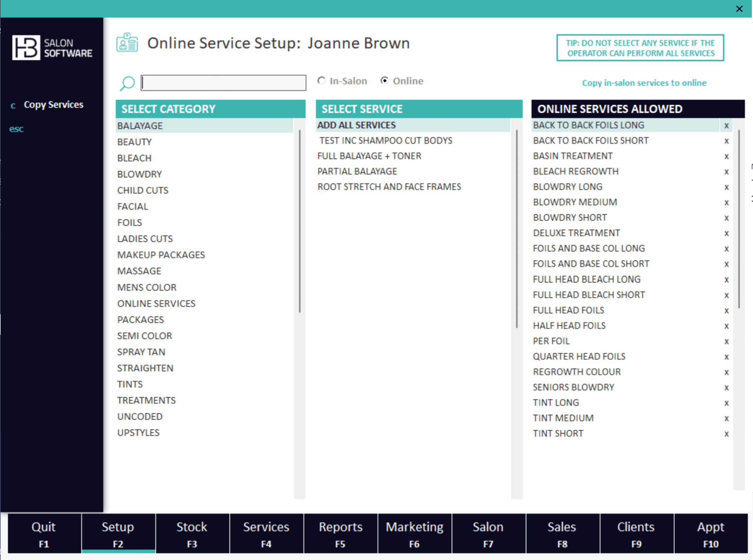This screenshot has width=753, height=560.
Task: Click Copy in-salon services to online
Action: click(x=644, y=83)
